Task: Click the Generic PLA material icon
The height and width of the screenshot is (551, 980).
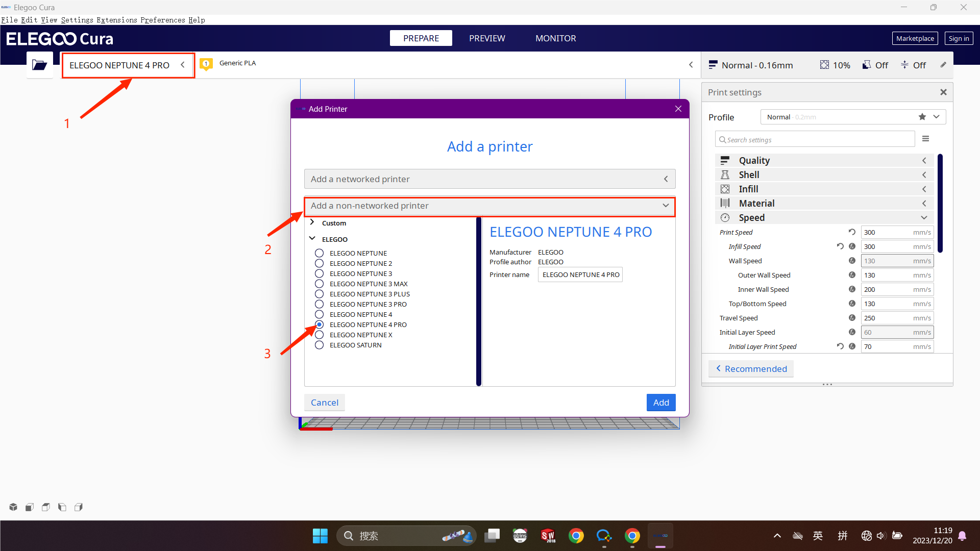Action: 206,64
